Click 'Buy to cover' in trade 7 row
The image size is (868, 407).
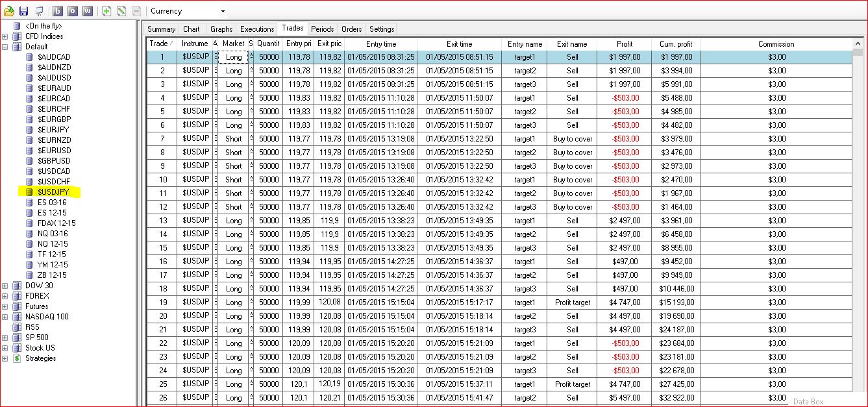coord(573,139)
